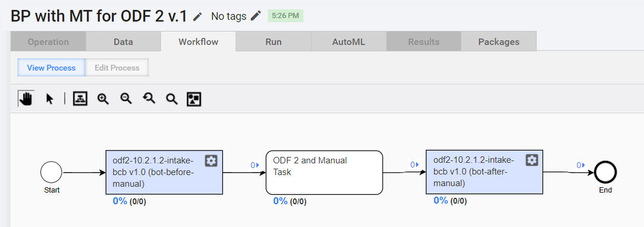This screenshot has width=644, height=227.
Task: Select the arrow pointer tool
Action: [50, 99]
